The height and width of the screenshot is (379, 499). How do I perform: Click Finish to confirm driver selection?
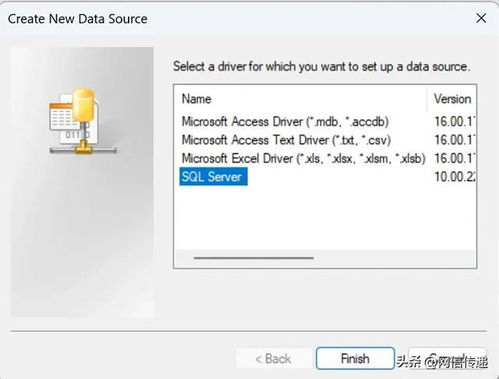coord(355,359)
